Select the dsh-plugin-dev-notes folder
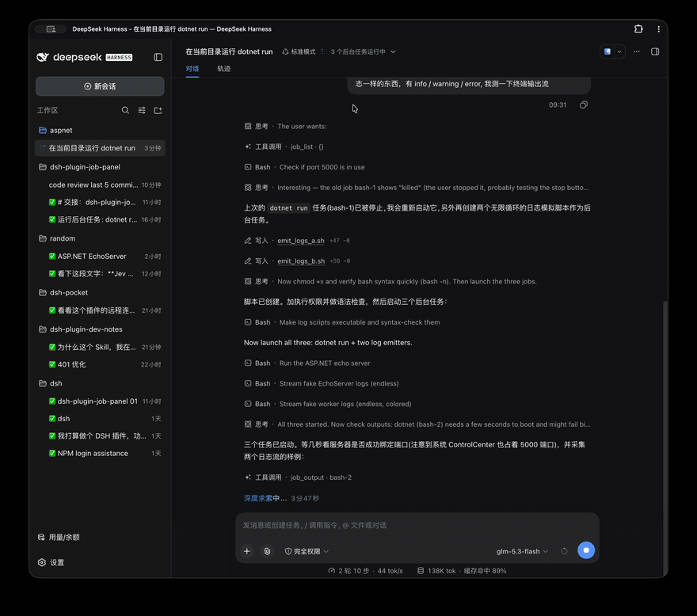Viewport: 697px width, 616px height. [100, 329]
